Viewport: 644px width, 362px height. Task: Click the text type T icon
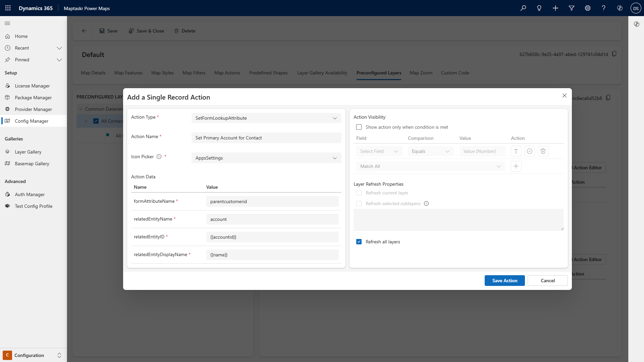(516, 151)
